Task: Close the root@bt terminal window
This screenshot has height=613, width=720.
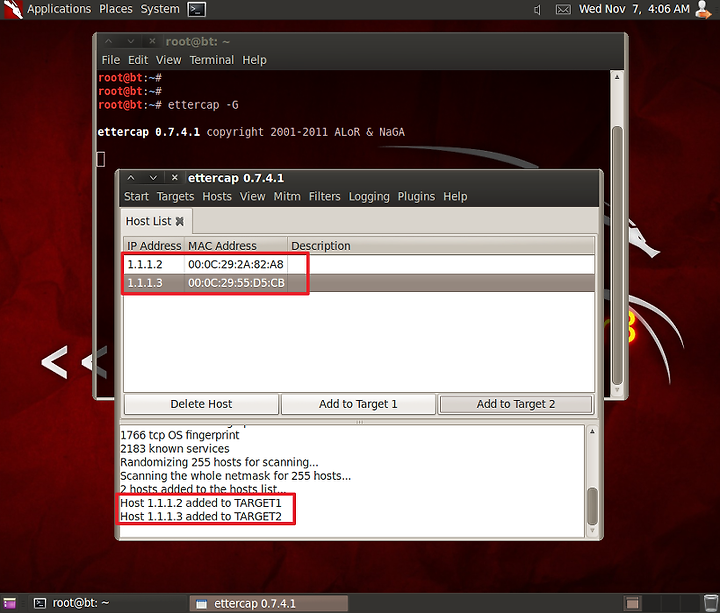Action: point(152,41)
